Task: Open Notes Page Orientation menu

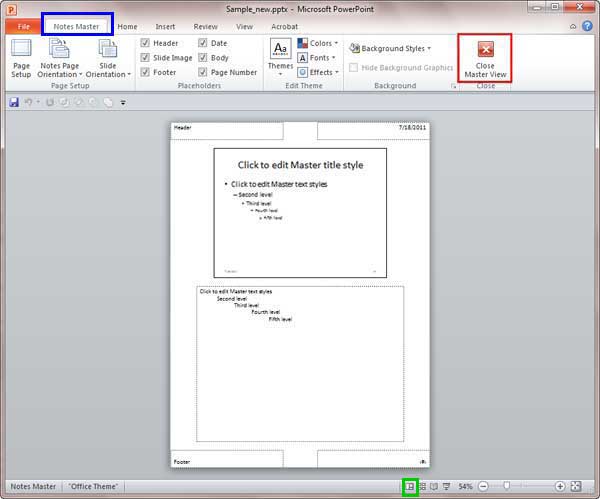Action: 59,59
